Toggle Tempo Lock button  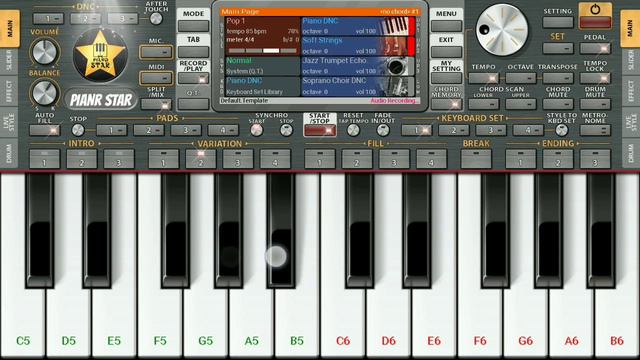pyautogui.click(x=595, y=78)
